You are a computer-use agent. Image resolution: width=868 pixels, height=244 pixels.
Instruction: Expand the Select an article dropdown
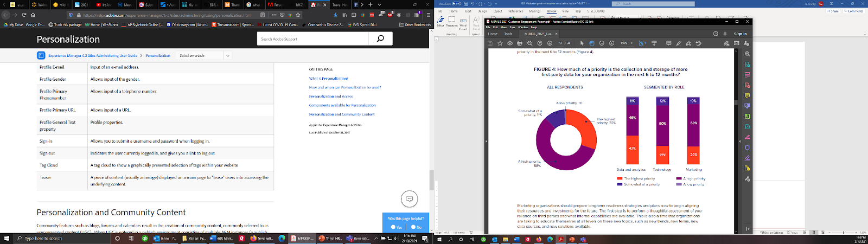(227, 55)
